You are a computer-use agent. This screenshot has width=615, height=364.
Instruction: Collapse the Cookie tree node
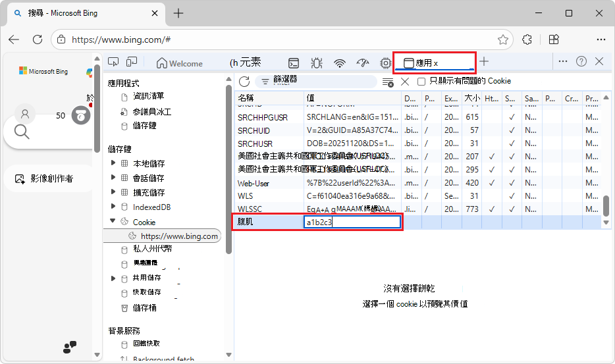tap(113, 221)
